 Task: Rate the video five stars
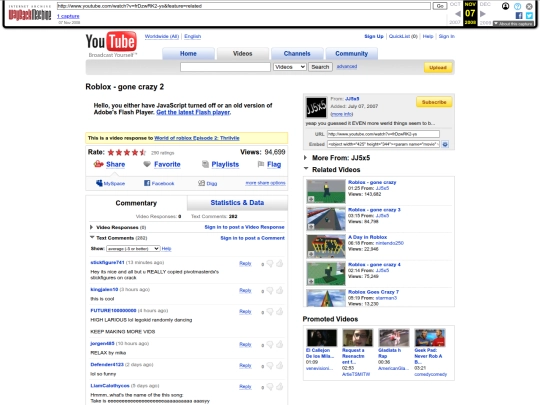(x=143, y=152)
